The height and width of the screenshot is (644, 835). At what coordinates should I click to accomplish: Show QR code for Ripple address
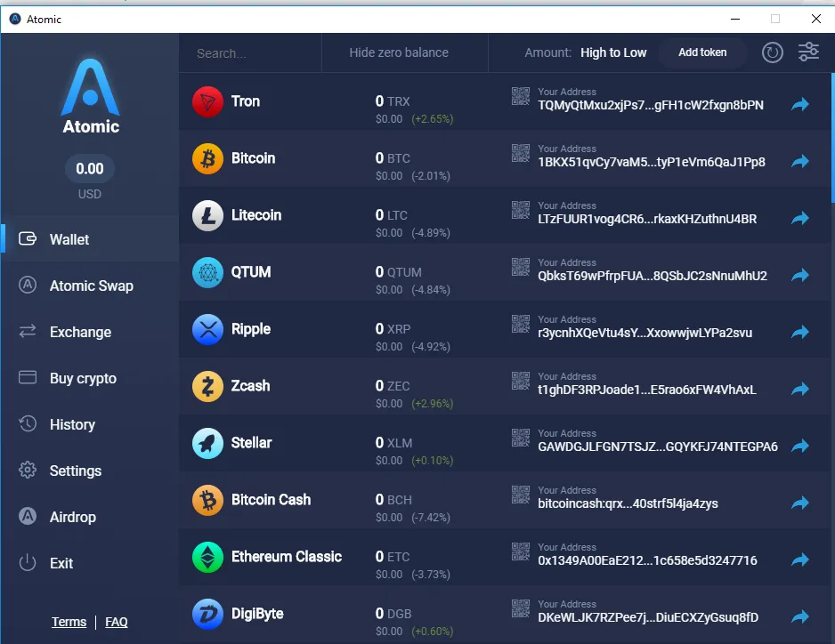(521, 324)
